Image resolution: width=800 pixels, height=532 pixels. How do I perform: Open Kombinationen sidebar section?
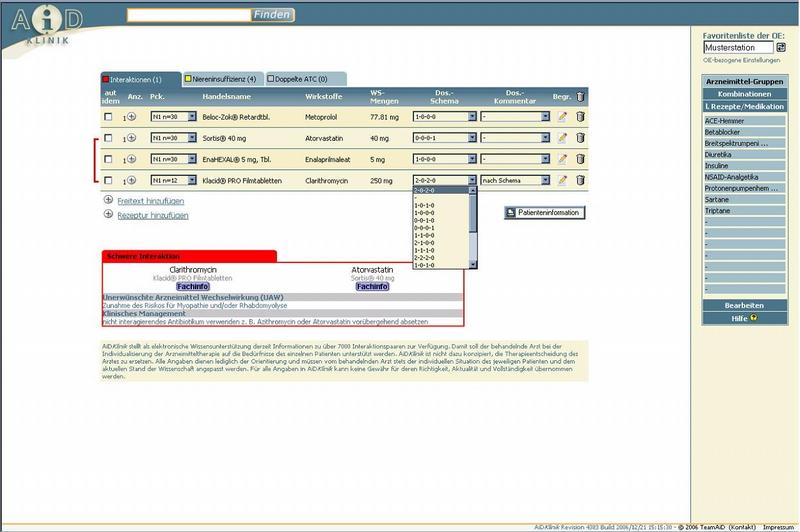click(744, 94)
